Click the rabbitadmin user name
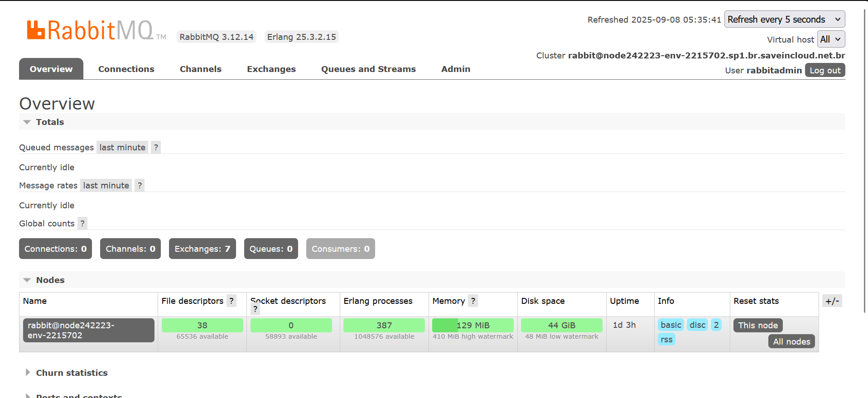868x398 pixels. [x=774, y=70]
